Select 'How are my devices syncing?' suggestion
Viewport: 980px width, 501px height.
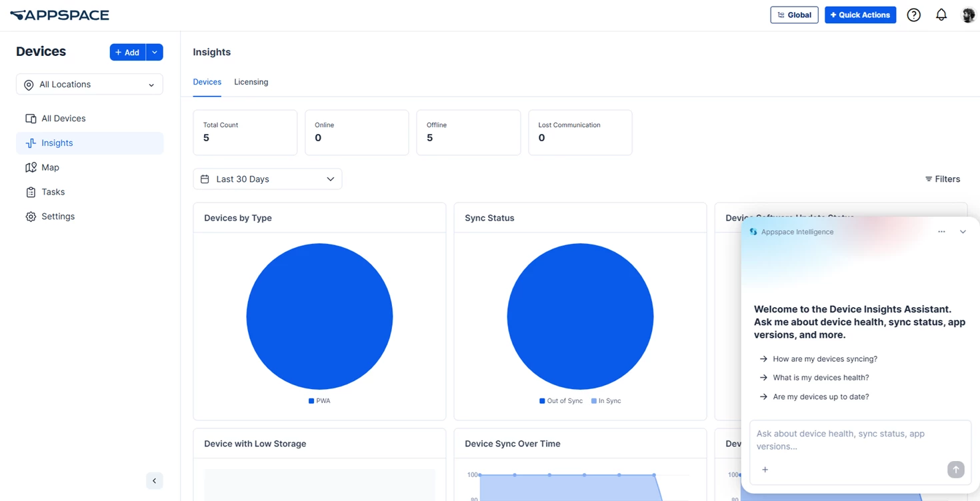[819, 359]
